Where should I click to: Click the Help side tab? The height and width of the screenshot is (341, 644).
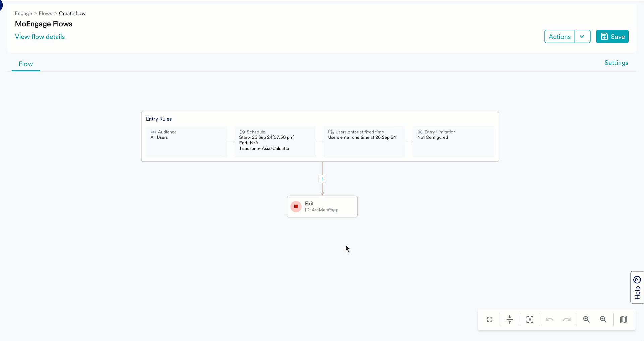point(637,287)
